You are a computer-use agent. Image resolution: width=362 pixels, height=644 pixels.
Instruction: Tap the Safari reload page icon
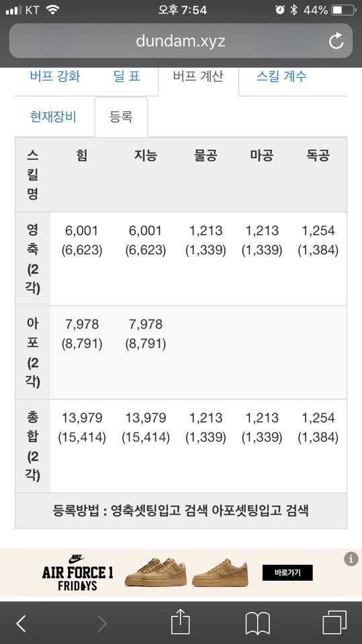tap(336, 41)
